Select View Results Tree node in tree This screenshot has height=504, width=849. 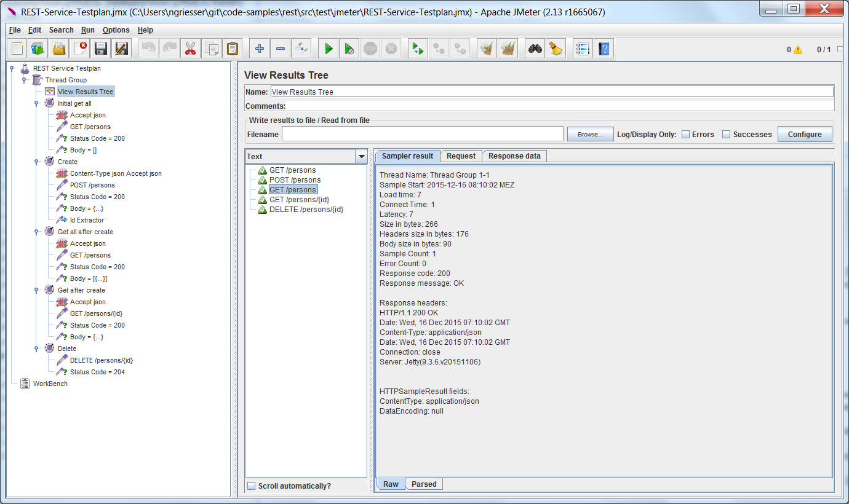click(86, 92)
